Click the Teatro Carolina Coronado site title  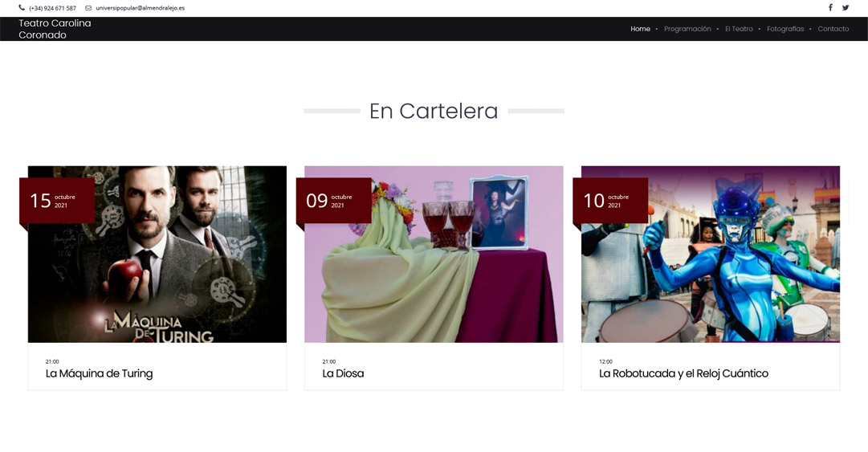click(x=55, y=29)
